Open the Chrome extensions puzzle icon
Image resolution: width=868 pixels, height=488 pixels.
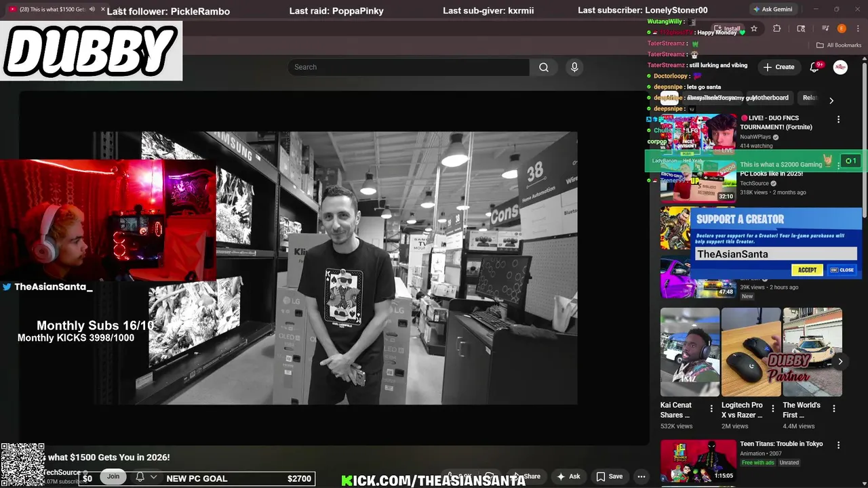[x=777, y=28]
